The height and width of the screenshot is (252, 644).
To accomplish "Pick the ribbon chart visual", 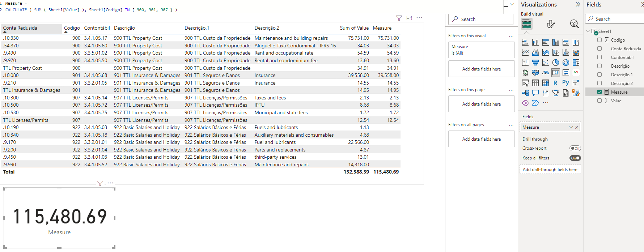I will point(576,53).
